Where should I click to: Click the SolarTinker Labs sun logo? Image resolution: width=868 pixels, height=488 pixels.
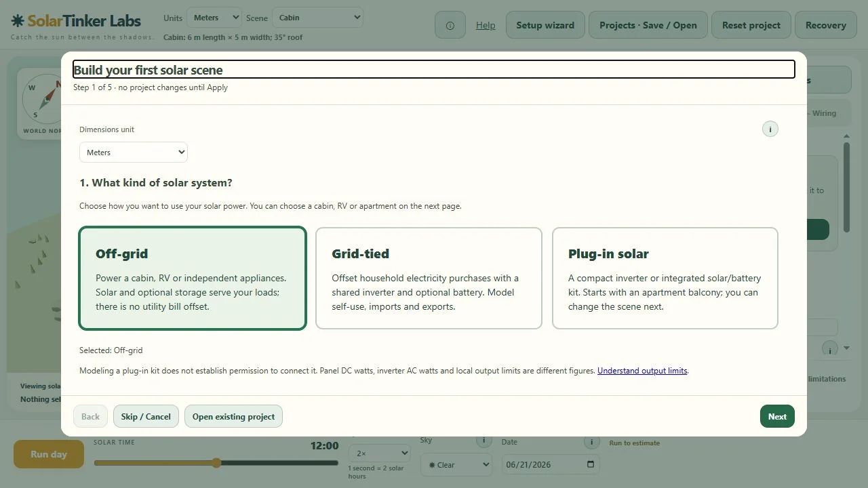(18, 20)
